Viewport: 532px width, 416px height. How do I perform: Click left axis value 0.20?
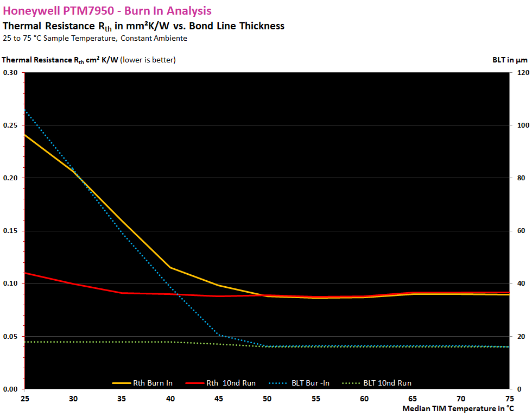coord(10,178)
